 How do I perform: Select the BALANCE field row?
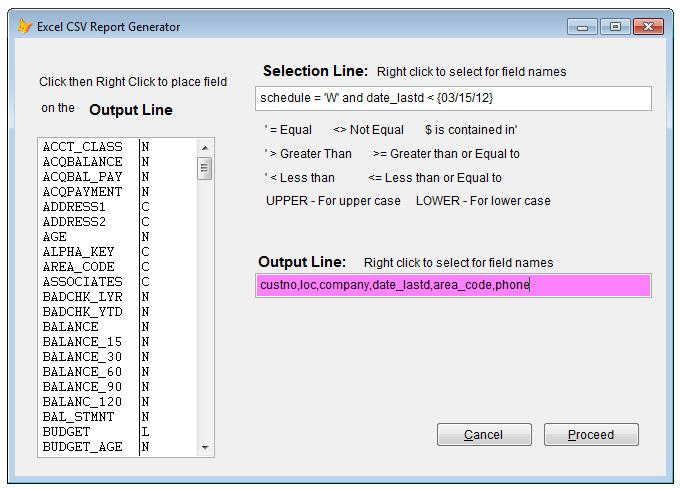pos(118,327)
